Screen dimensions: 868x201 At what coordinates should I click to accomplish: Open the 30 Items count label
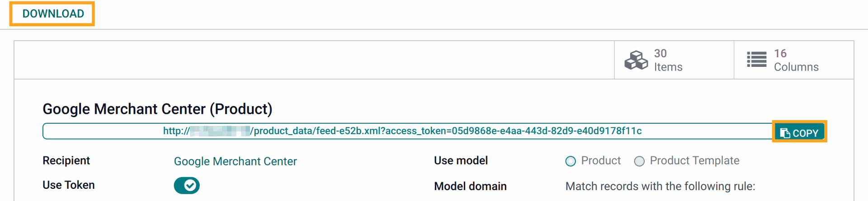click(x=668, y=60)
